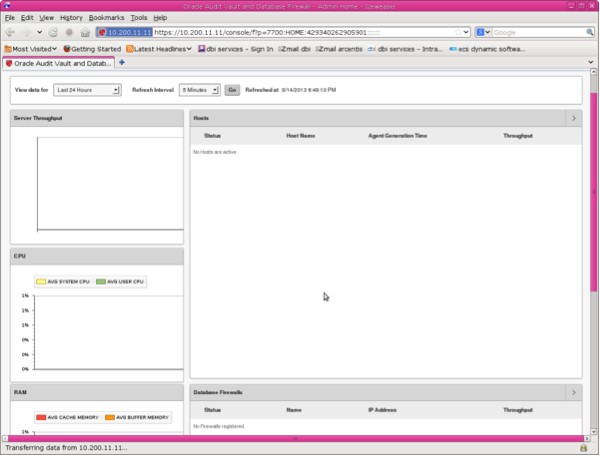Expand the Database Firewalls panel arrow icon
Screen dimensions: 600x456
point(573,393)
